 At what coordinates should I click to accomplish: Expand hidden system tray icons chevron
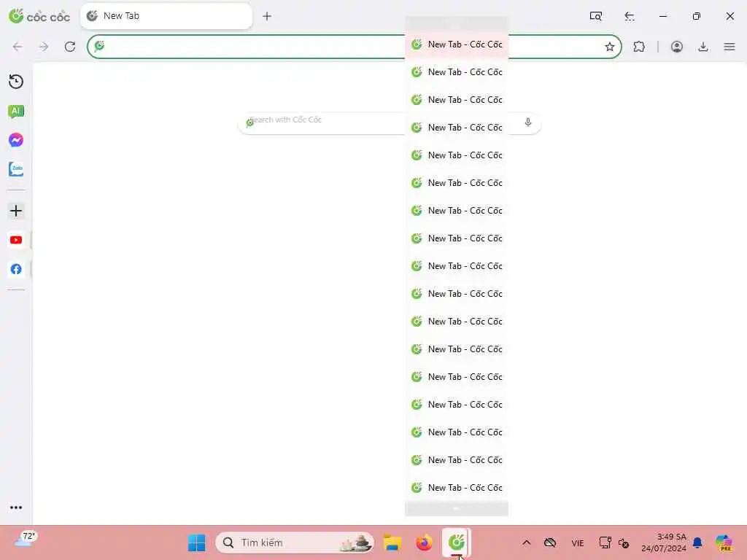pyautogui.click(x=527, y=542)
